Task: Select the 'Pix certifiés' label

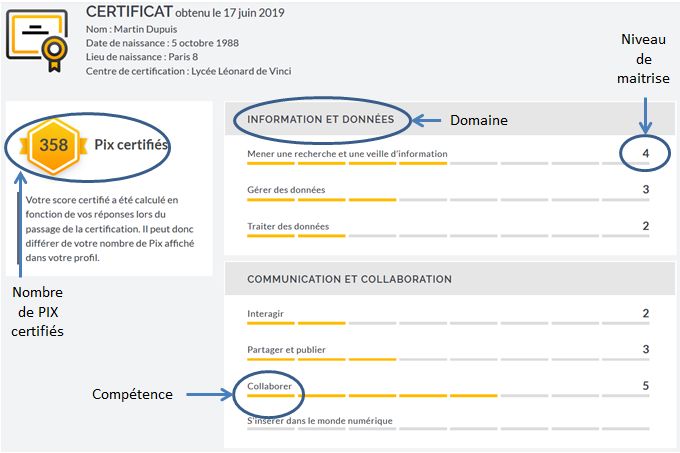Action: [x=131, y=145]
